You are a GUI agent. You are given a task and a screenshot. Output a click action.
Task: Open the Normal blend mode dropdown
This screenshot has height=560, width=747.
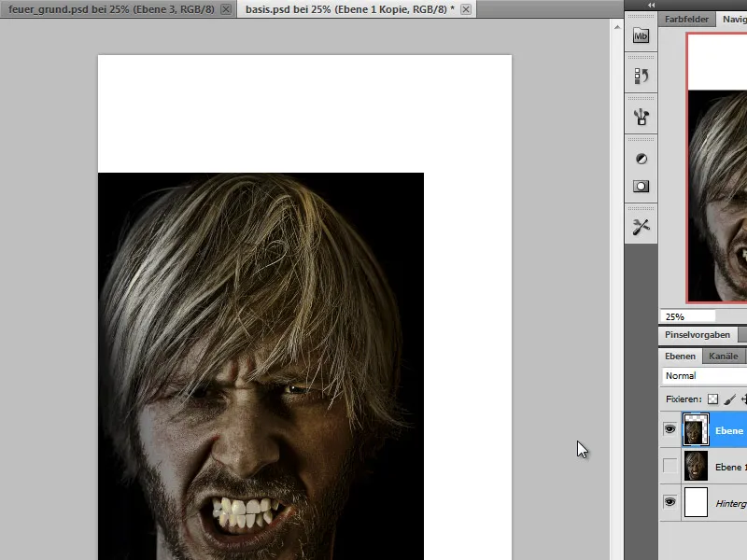click(x=705, y=376)
